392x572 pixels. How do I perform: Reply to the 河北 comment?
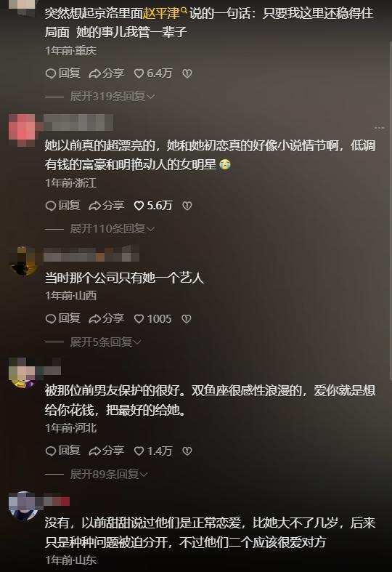coord(62,451)
